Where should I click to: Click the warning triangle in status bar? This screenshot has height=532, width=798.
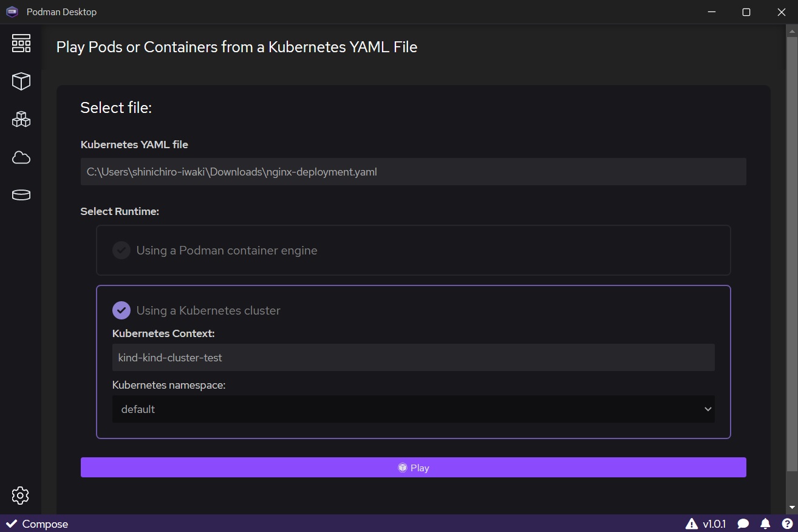[691, 524]
